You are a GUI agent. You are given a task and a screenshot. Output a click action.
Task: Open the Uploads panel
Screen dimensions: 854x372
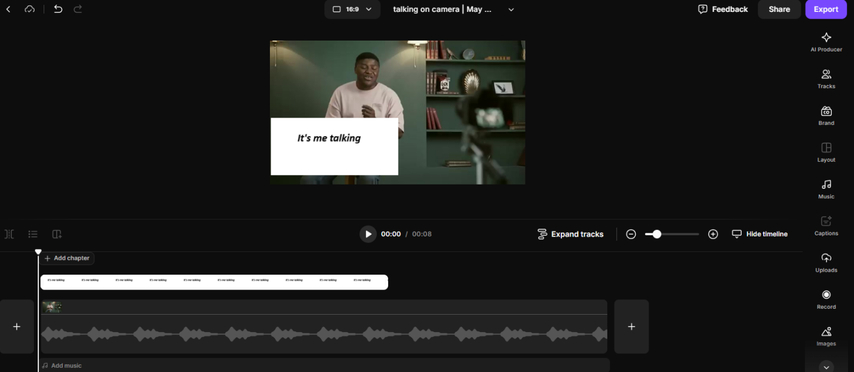pos(826,263)
